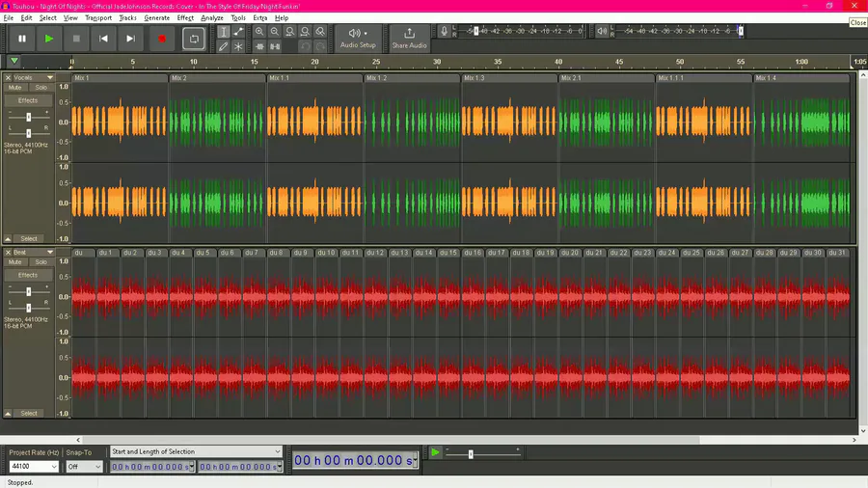Silence audio selection icon
Viewport: 868px width, 488px height.
pos(275,46)
